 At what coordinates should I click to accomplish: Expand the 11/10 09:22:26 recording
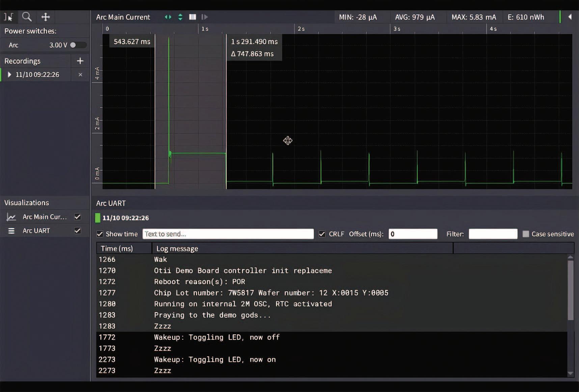point(9,75)
